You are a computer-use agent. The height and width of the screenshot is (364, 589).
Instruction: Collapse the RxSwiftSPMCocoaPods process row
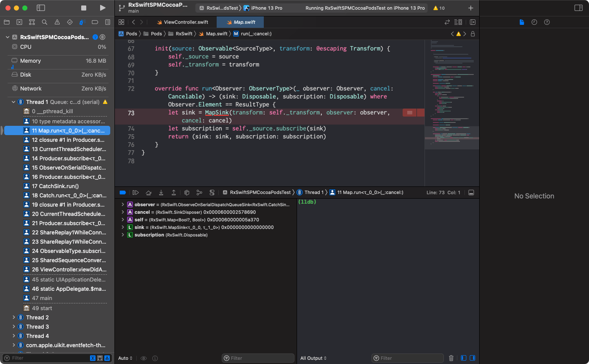[7, 37]
